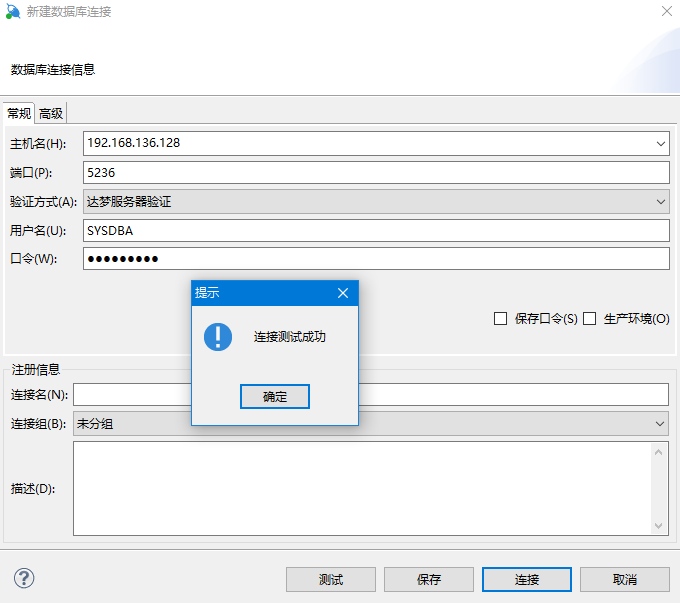Viewport: 680px width, 603px height.
Task: Enable the 保存口令(S) checkbox
Action: click(x=500, y=318)
